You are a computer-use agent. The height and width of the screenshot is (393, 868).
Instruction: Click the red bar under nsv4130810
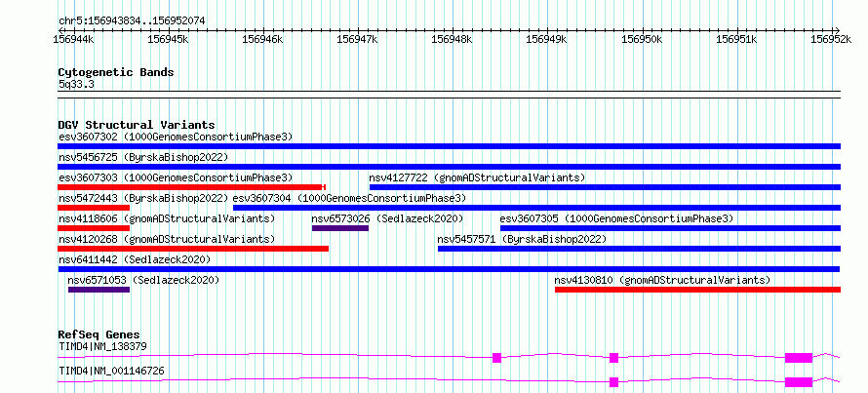pos(697,290)
